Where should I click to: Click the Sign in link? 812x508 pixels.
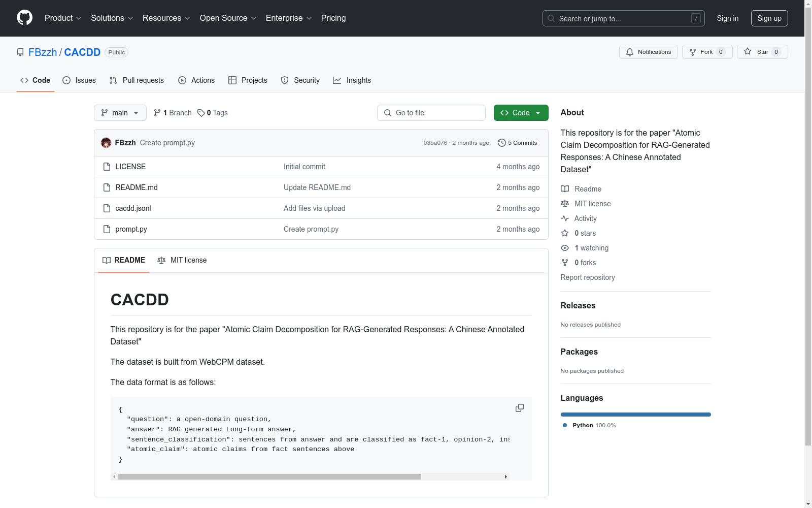coord(728,18)
